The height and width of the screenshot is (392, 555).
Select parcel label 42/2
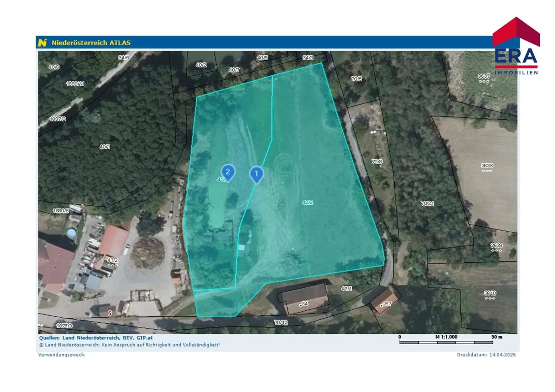307,202
